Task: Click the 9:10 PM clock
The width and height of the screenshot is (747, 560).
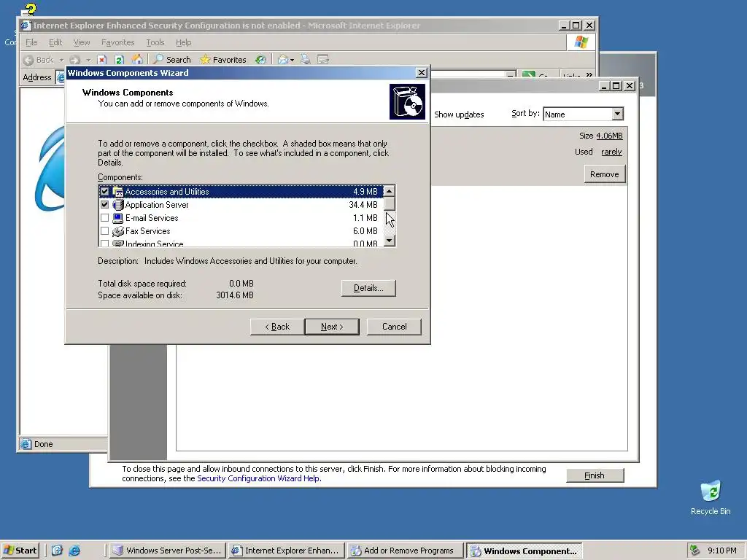Action: coord(721,551)
